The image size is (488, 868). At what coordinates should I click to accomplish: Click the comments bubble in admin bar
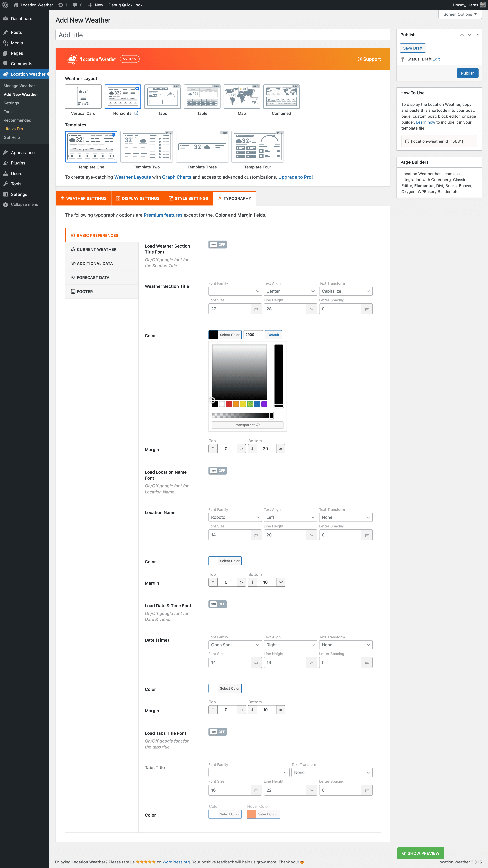75,5
